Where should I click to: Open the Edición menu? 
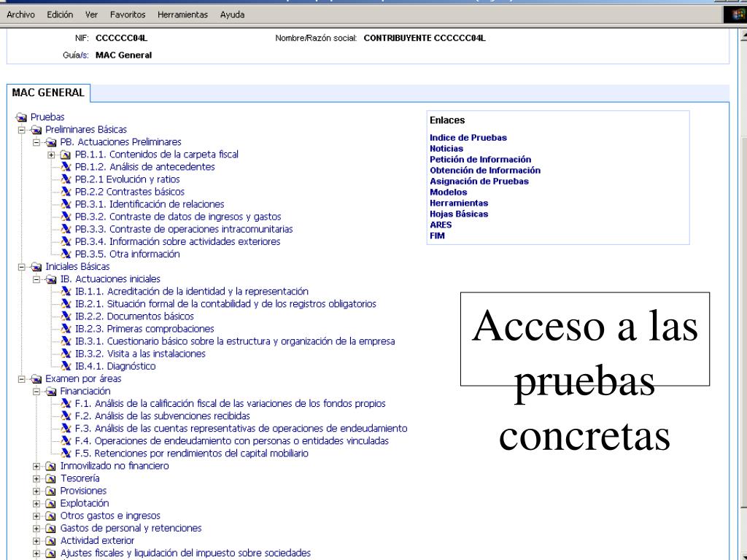tap(60, 15)
